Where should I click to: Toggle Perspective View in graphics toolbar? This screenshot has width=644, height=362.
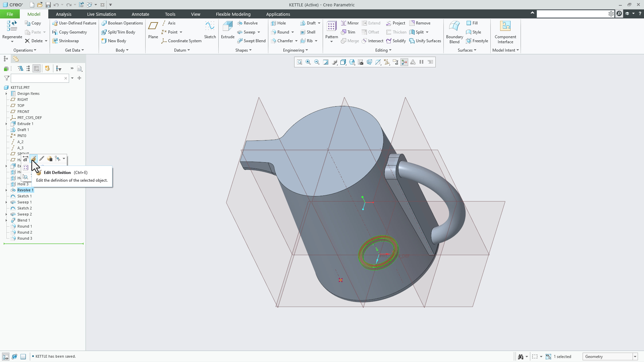pyautogui.click(x=369, y=62)
